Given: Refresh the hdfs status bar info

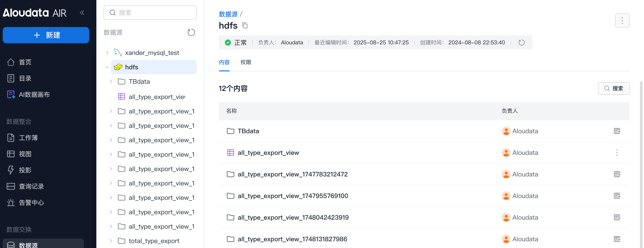Looking at the screenshot, I should pyautogui.click(x=521, y=43).
